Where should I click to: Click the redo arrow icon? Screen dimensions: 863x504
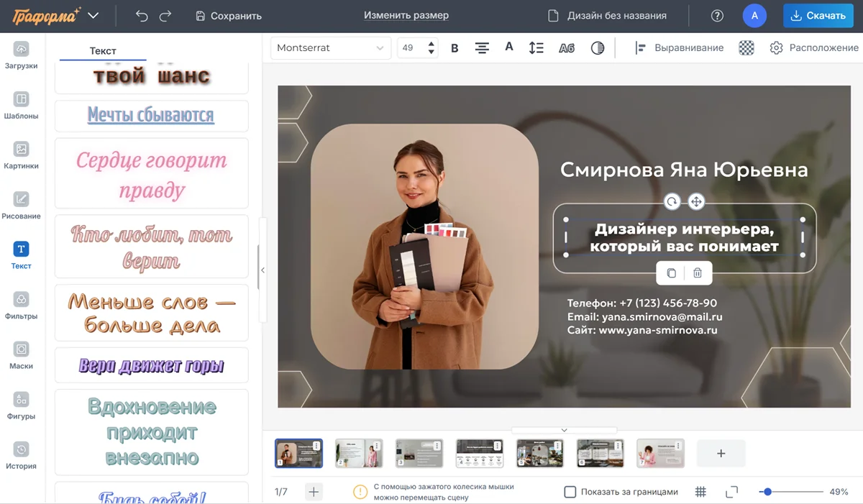click(165, 16)
